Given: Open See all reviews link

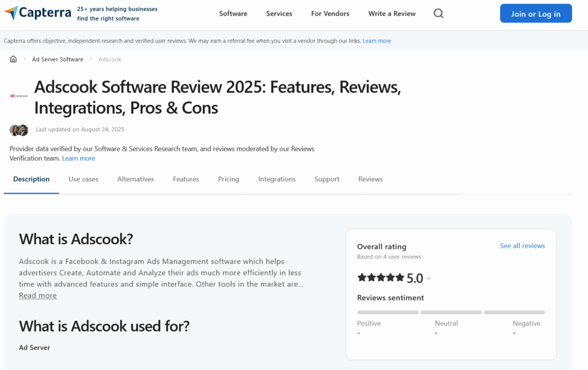Looking at the screenshot, I should [x=523, y=246].
